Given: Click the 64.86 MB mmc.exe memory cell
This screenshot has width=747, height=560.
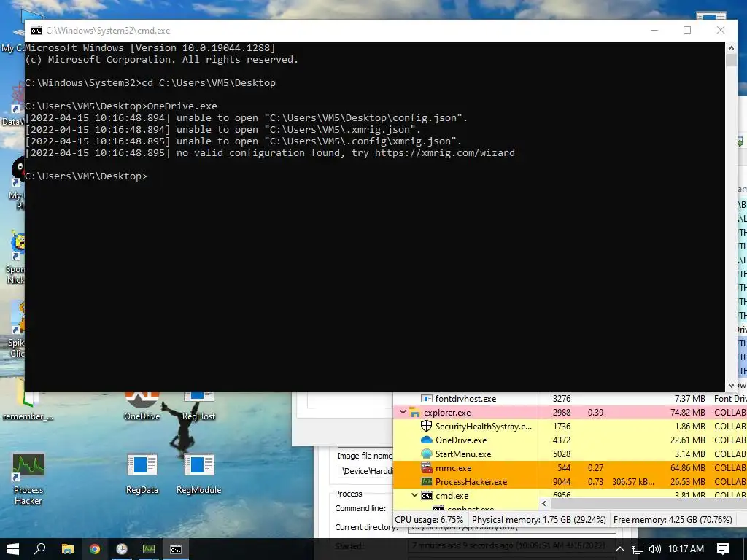Looking at the screenshot, I should (x=687, y=467).
